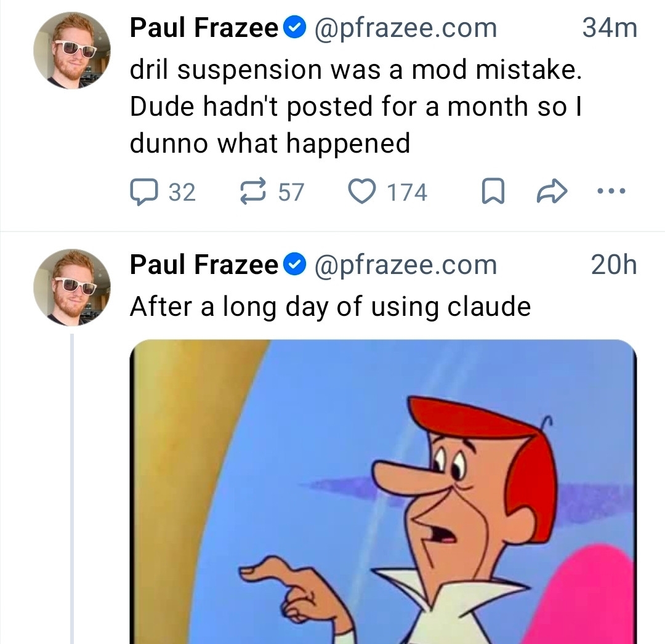665x644 pixels.
Task: Open the avatar beside the claude post
Action: click(72, 288)
